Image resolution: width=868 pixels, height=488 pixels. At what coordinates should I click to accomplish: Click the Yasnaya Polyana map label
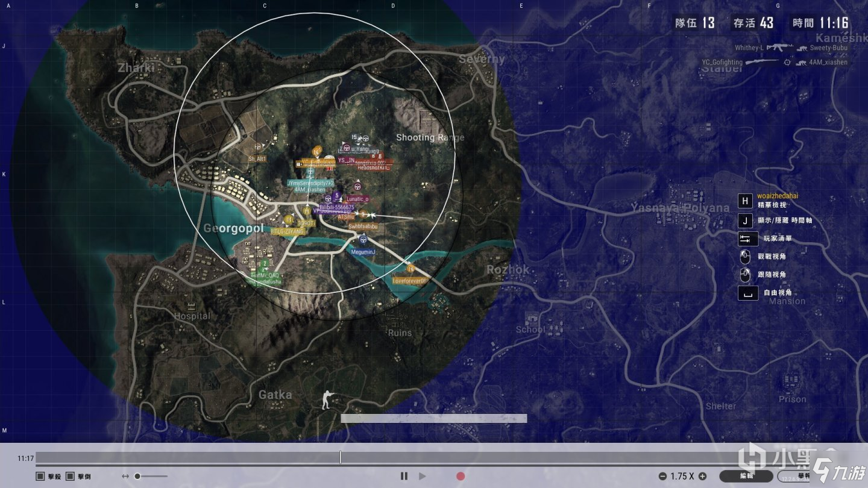click(680, 208)
